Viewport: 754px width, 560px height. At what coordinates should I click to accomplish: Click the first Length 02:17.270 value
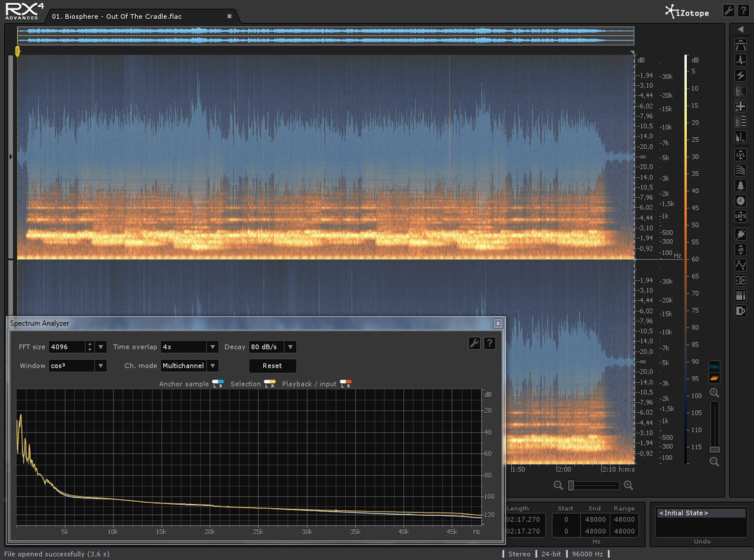point(523,519)
